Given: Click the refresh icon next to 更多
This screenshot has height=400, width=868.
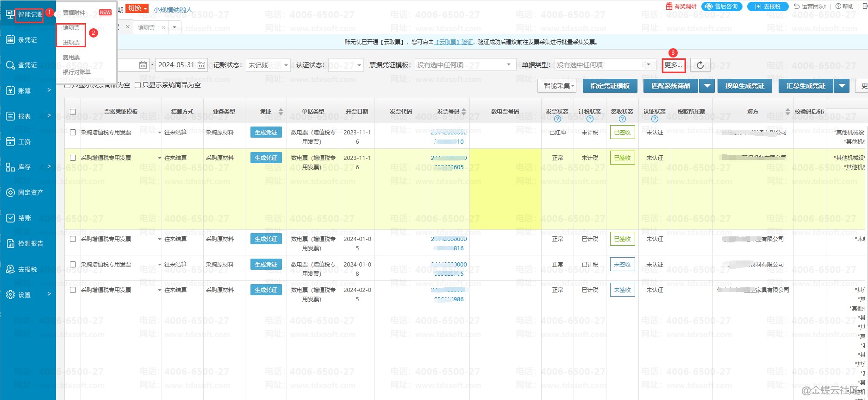Looking at the screenshot, I should [700, 65].
